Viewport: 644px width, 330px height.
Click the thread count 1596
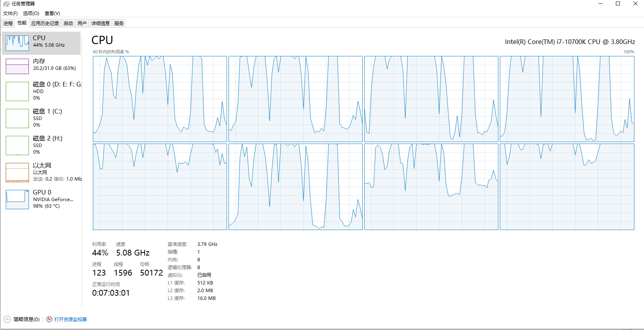[x=123, y=273]
